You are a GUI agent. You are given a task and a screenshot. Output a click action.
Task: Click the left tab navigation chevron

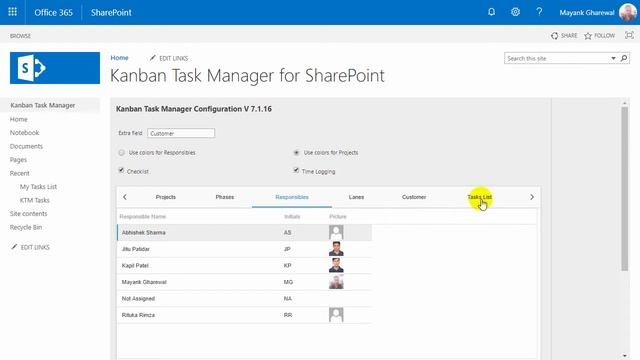click(125, 197)
